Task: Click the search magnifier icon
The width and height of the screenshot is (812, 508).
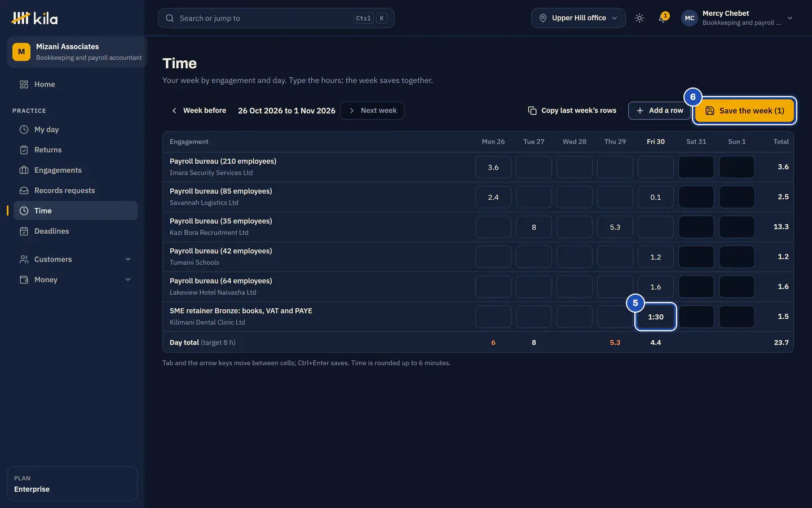Action: (x=170, y=18)
